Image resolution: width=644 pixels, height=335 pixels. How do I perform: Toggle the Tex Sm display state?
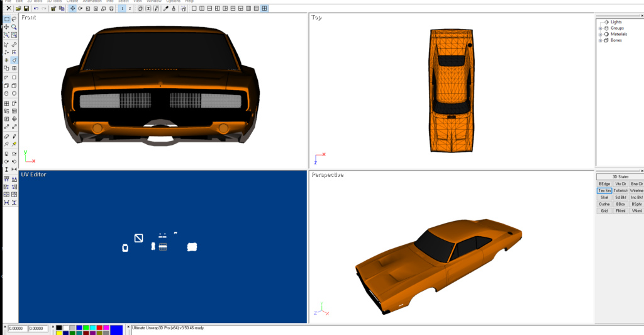pyautogui.click(x=604, y=190)
